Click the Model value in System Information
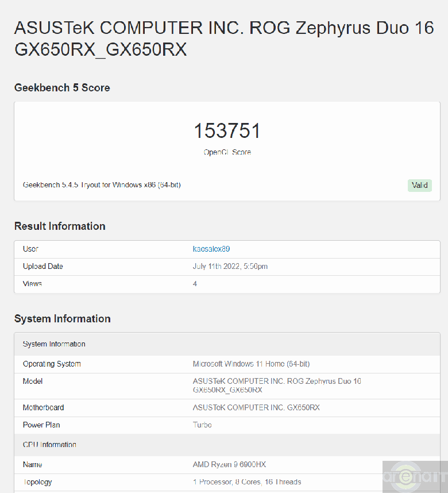The image size is (448, 493). coord(277,385)
